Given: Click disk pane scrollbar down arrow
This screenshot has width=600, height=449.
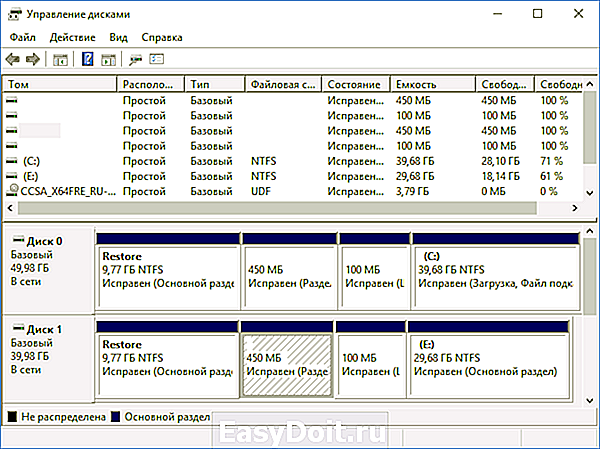Looking at the screenshot, I should click(590, 401).
